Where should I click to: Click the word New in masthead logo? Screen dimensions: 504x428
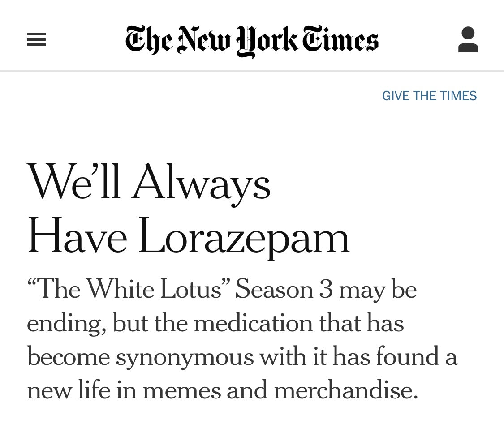pyautogui.click(x=204, y=39)
